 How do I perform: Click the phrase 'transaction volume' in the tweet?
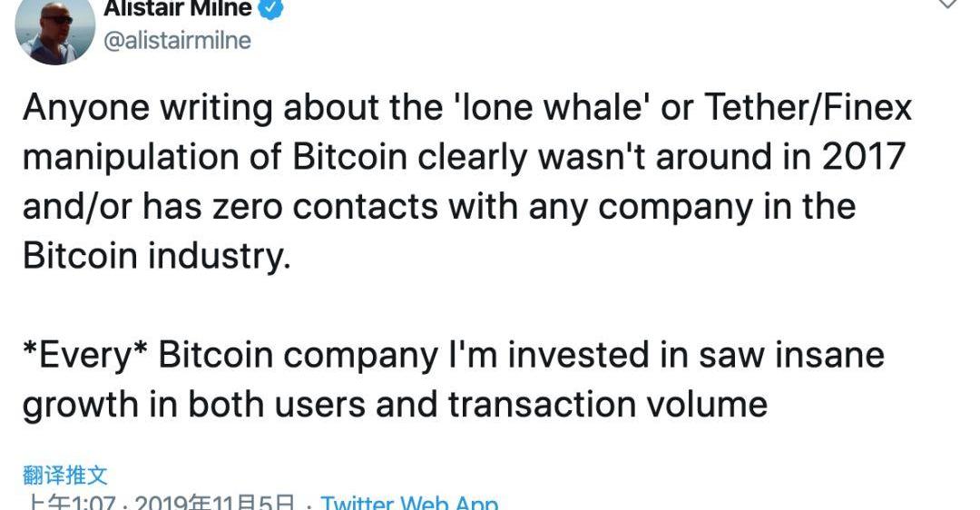click(x=607, y=405)
